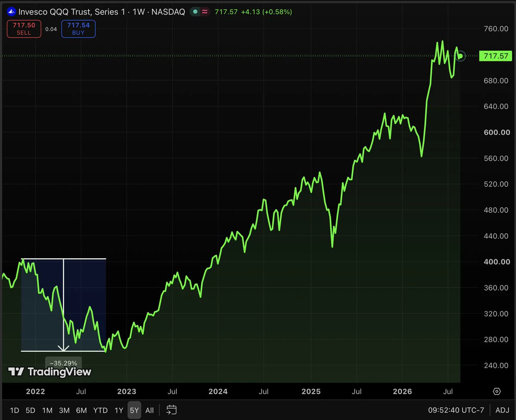Select the 1M time range
The image size is (516, 420).
pos(47,410)
